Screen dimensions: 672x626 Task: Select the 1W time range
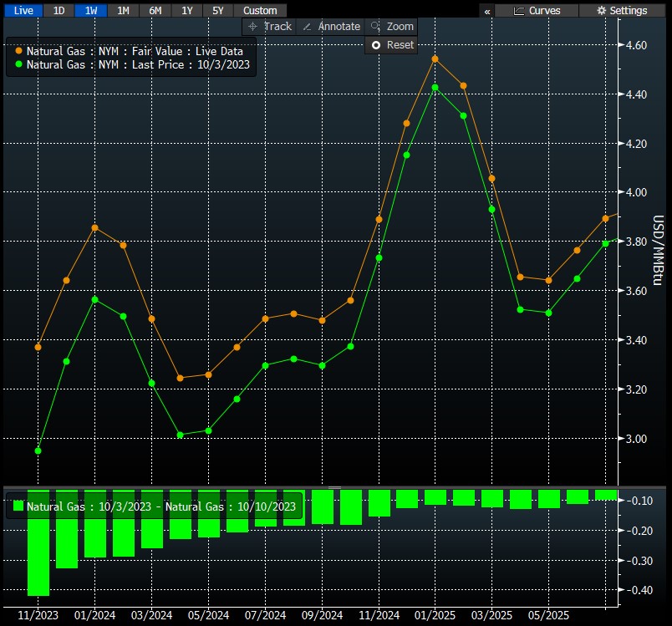tap(90, 11)
